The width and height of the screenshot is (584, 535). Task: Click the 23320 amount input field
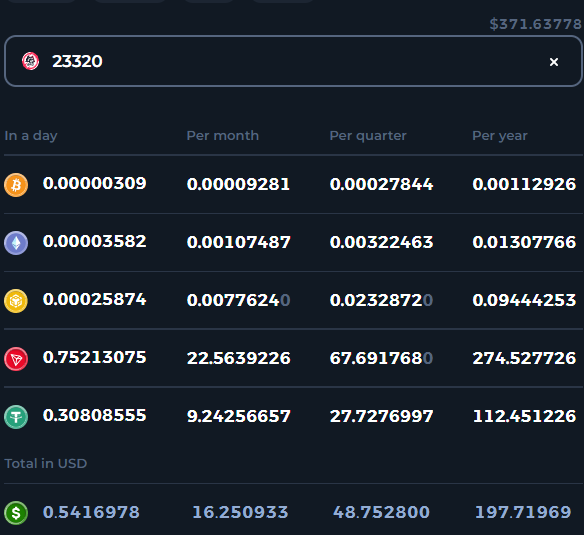[293, 61]
